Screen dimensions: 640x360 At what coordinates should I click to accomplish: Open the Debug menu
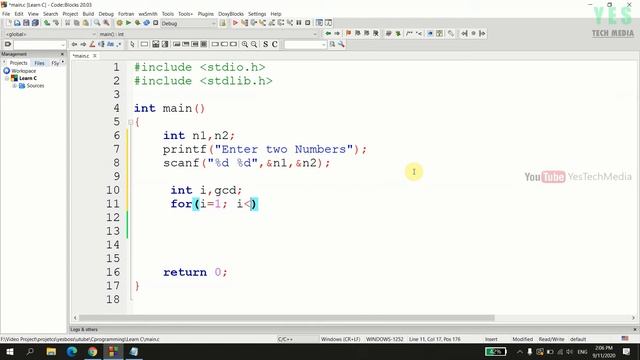pyautogui.click(x=106, y=14)
